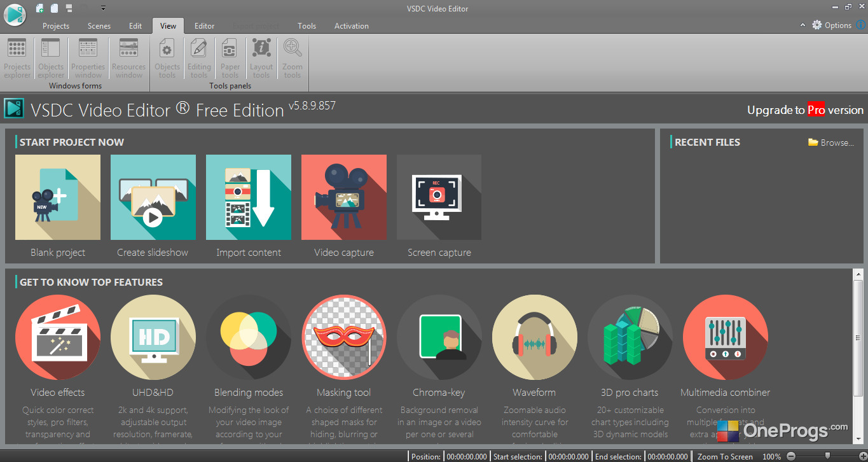
Task: Select the Blending modes feature icon
Action: pyautogui.click(x=249, y=337)
